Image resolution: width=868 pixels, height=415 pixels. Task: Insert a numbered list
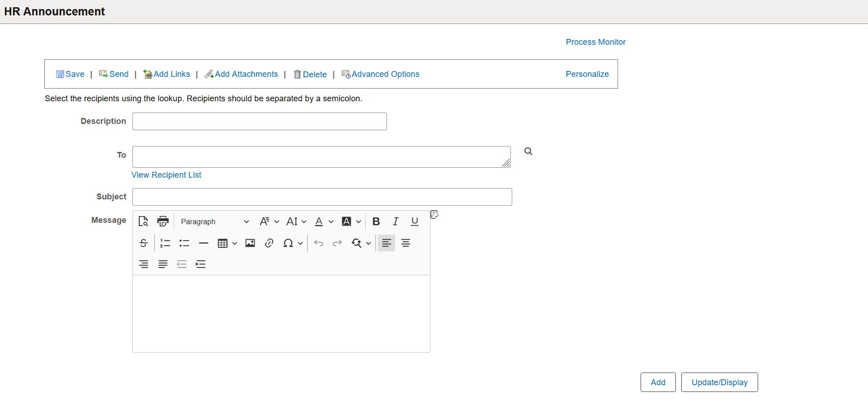pyautogui.click(x=165, y=243)
